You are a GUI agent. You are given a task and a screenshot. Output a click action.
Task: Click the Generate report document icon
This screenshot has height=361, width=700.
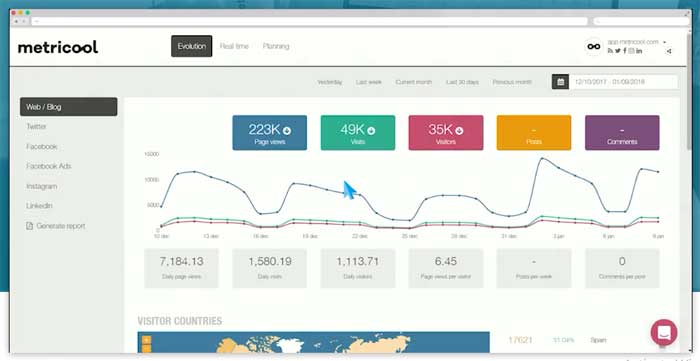click(29, 226)
